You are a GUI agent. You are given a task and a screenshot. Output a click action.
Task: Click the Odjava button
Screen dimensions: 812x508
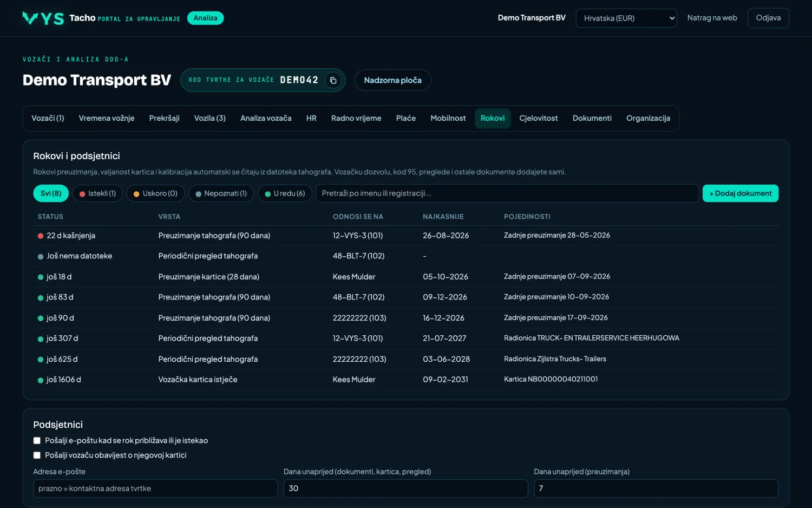pos(768,18)
